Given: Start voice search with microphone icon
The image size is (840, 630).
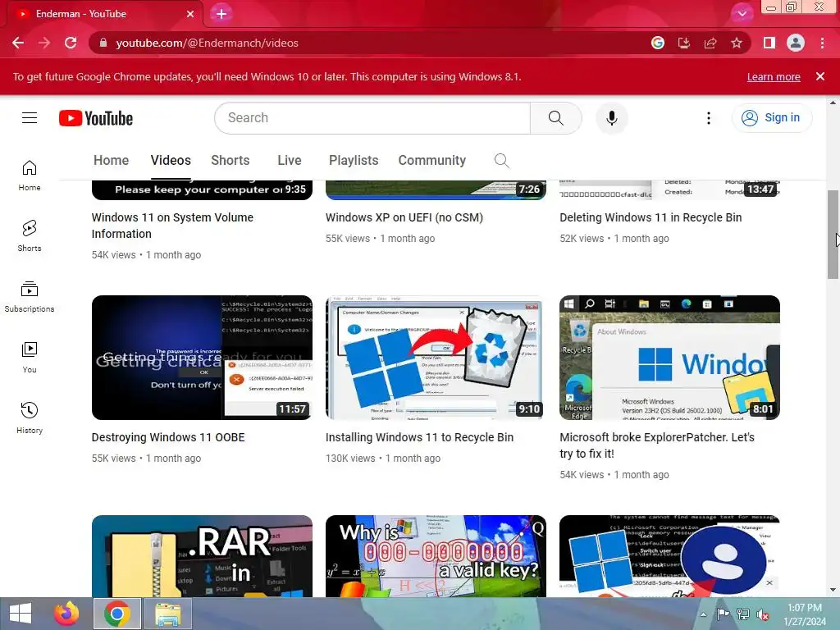Looking at the screenshot, I should click(611, 118).
